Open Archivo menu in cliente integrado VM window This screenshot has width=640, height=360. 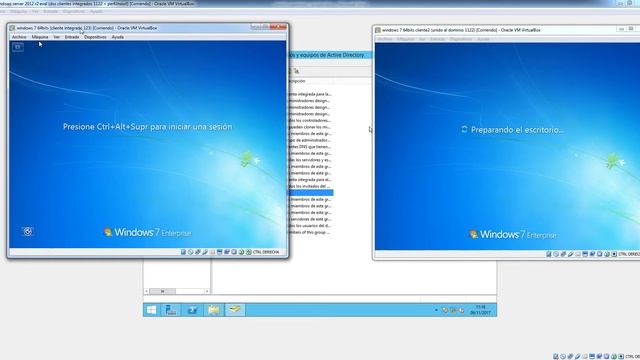[x=19, y=37]
